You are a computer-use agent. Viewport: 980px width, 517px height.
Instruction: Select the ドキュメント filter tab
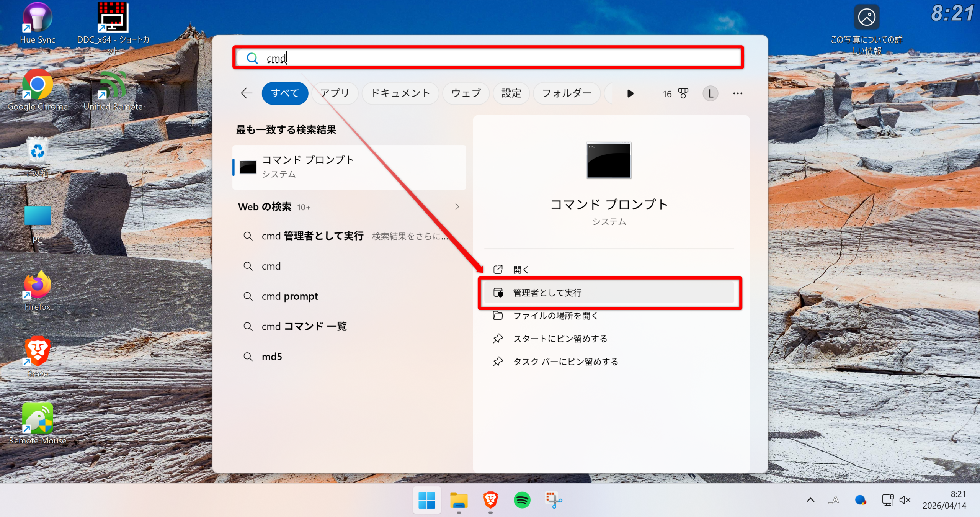tap(400, 93)
